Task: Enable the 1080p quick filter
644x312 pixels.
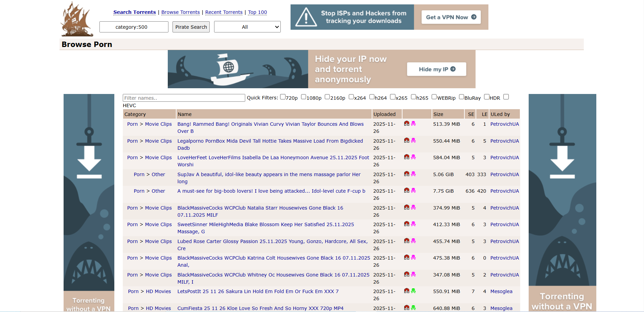Action: [x=303, y=97]
